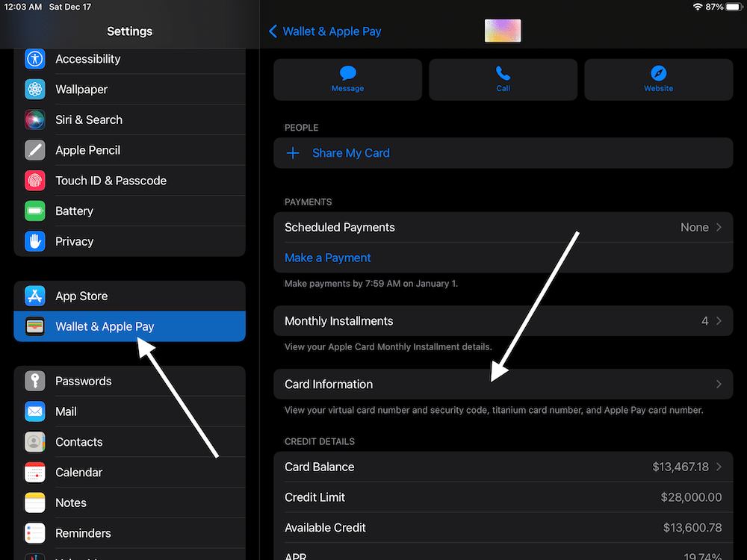Screen dimensions: 747x560
Task: Tap the yellow Notes icon
Action: point(35,503)
